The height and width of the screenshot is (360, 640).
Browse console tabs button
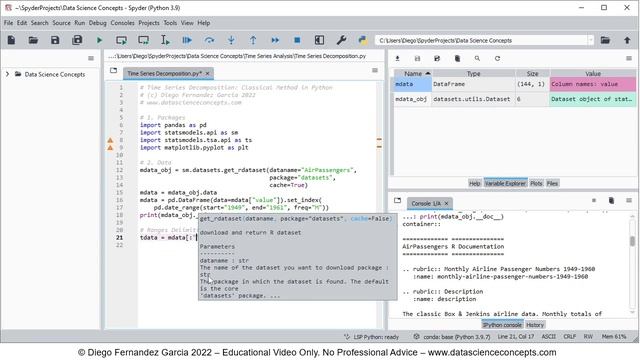[x=398, y=200]
